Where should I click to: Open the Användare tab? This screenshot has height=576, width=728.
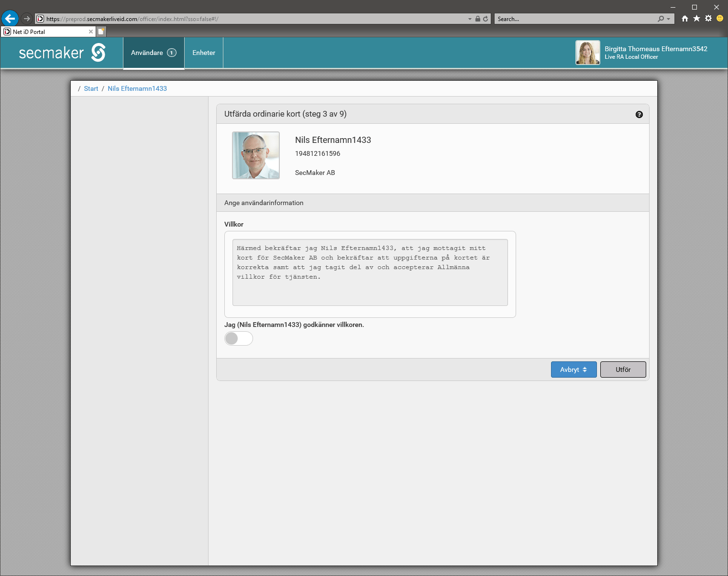154,53
